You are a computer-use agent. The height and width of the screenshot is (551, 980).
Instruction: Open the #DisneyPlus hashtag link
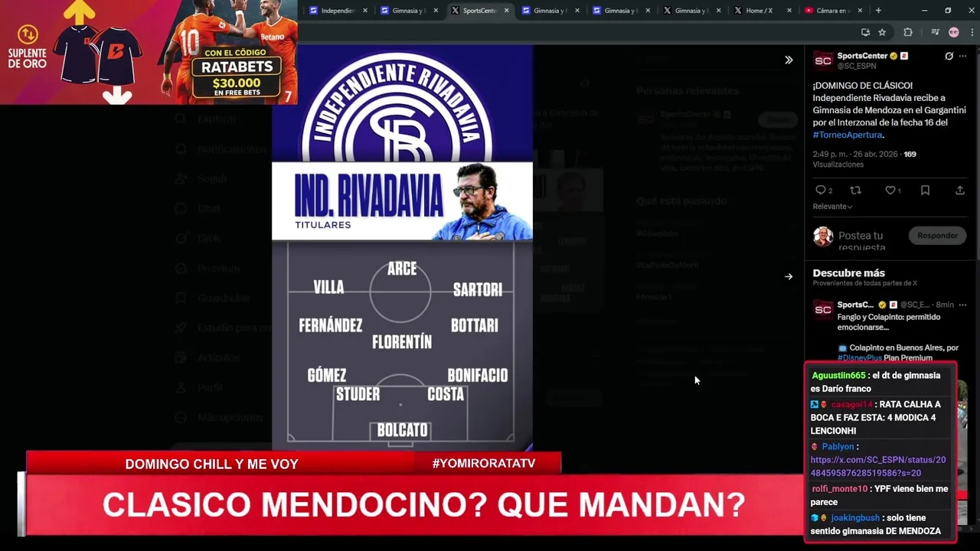click(858, 357)
